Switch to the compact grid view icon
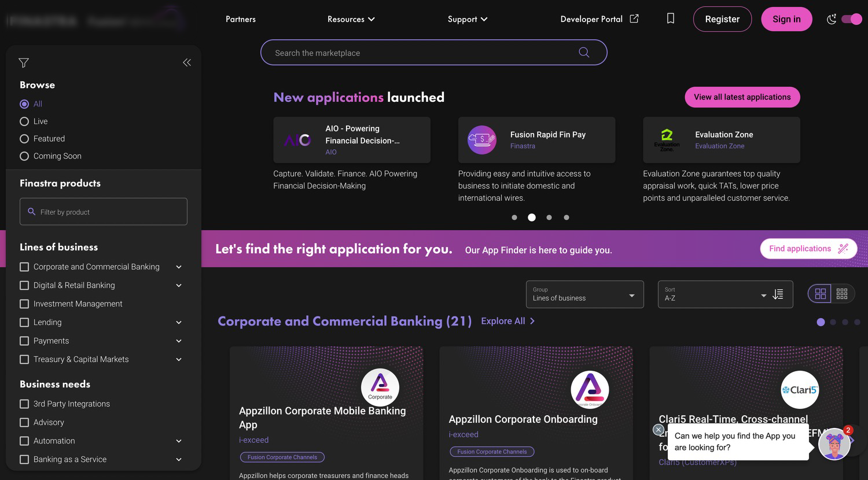This screenshot has width=868, height=480. pos(842,294)
